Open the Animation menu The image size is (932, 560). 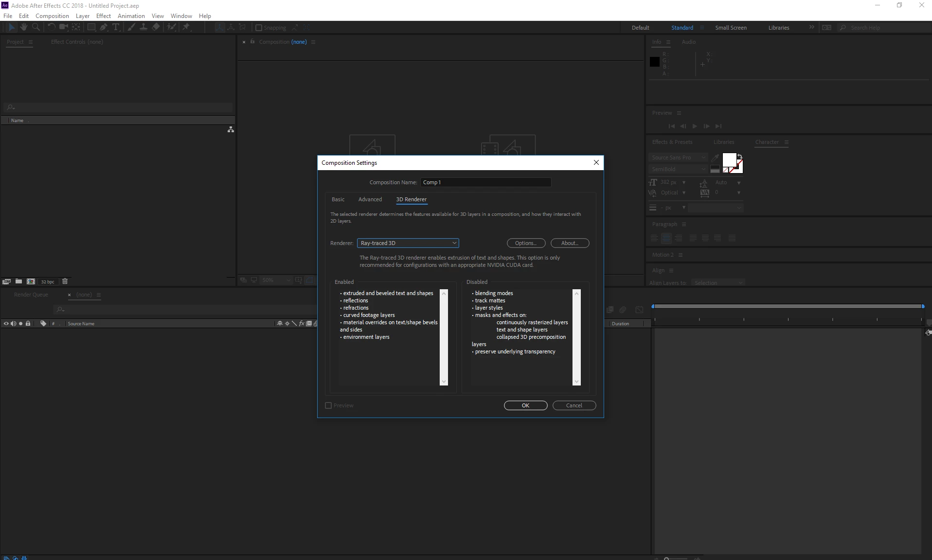point(131,16)
